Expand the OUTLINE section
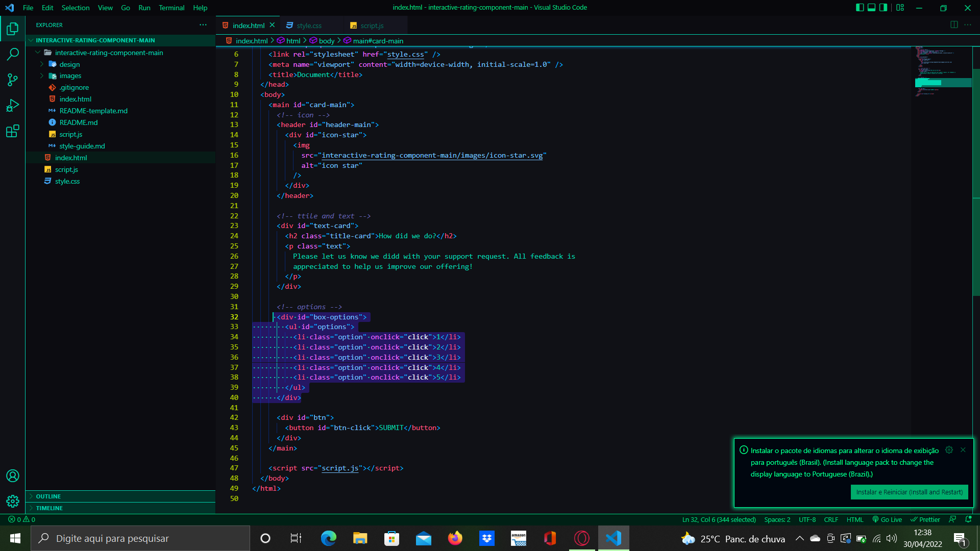 tap(120, 496)
